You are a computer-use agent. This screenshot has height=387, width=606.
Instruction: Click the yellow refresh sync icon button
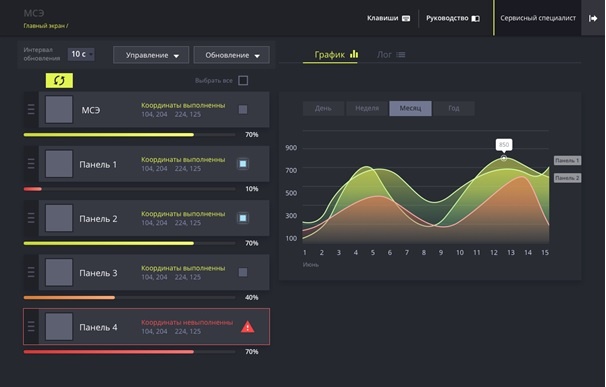click(x=59, y=80)
